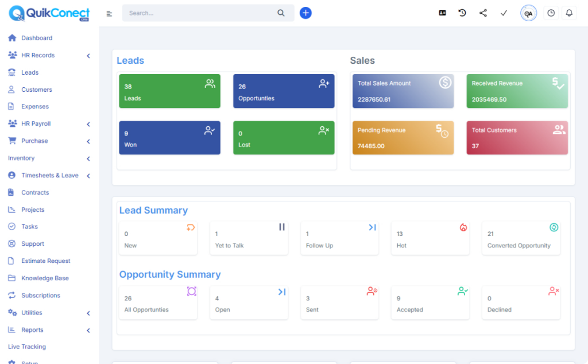Open the All Opportunties tile
Viewport: 588px width, 364px height.
click(158, 303)
